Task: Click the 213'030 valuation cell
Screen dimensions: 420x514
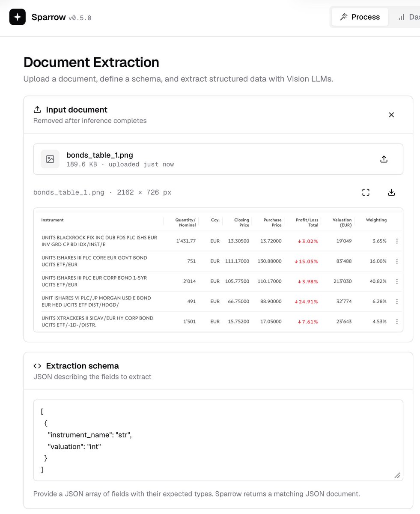Action: 343,281
